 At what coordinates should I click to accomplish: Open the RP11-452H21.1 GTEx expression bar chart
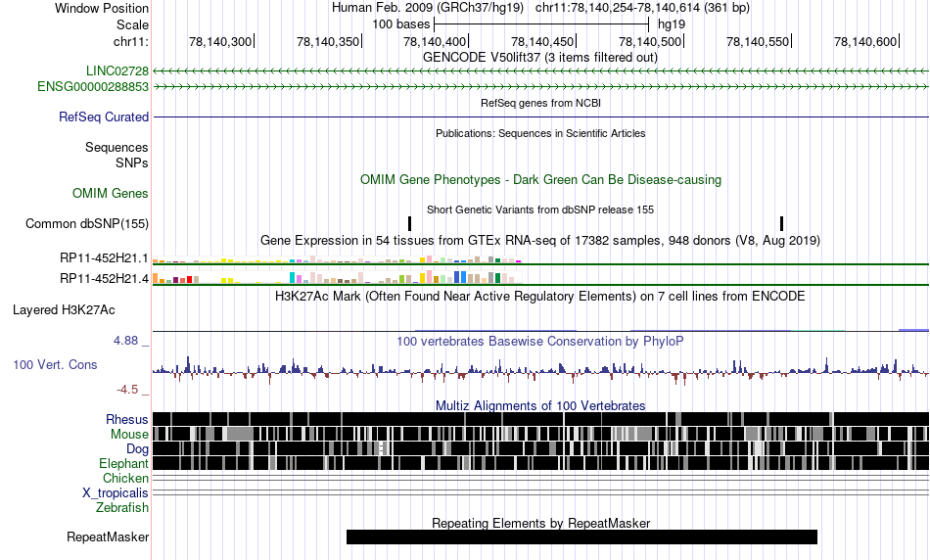pyautogui.click(x=337, y=259)
